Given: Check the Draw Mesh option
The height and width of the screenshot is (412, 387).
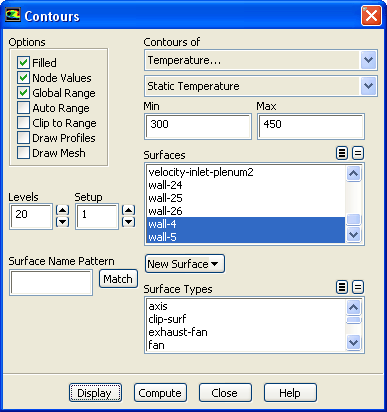Looking at the screenshot, I should coord(23,153).
